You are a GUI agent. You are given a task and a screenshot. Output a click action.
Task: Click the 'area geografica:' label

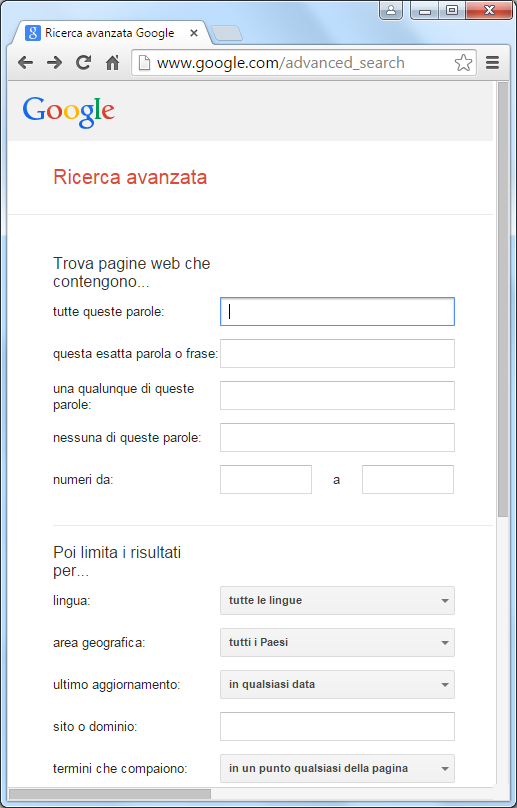tap(99, 643)
